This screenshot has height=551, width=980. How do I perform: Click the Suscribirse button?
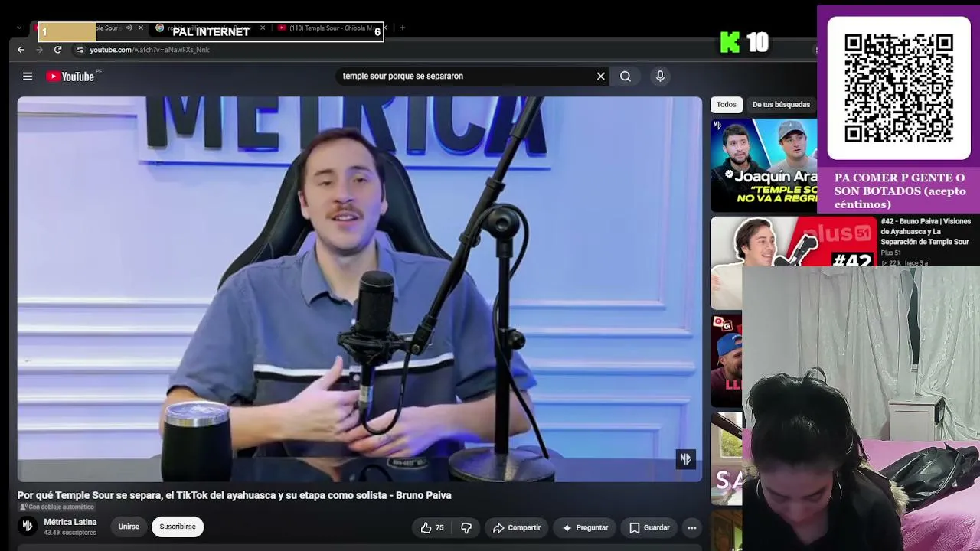[178, 527]
